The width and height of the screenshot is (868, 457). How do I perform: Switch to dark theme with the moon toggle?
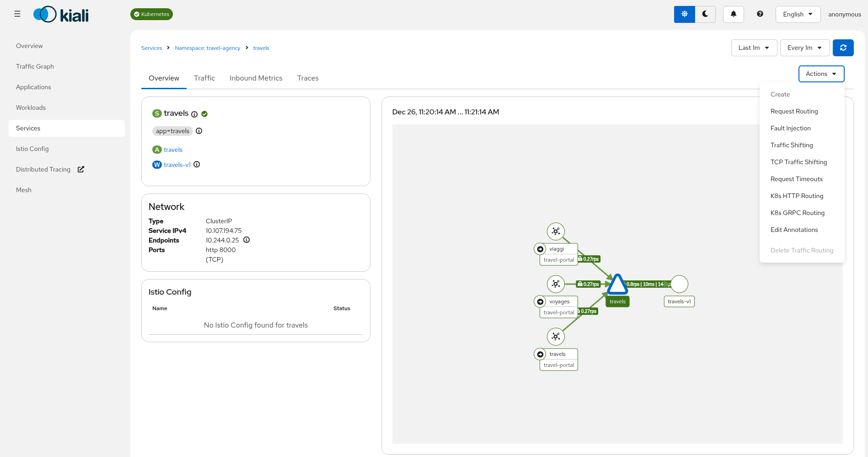[x=705, y=14]
